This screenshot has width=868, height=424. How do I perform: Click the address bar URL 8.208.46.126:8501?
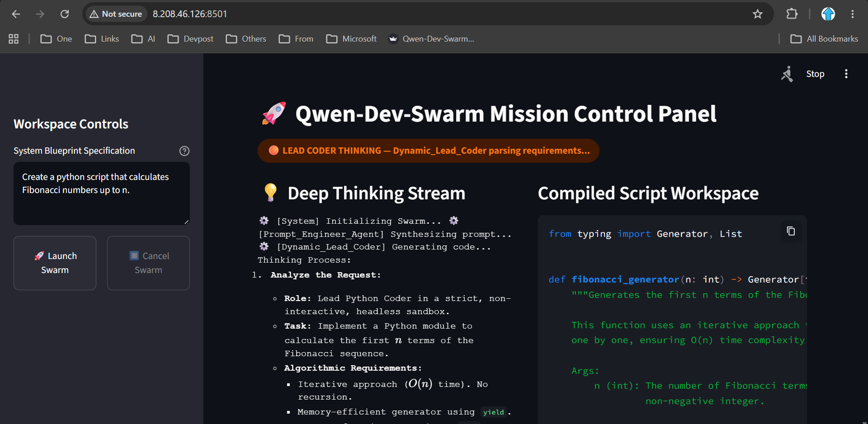pyautogui.click(x=190, y=14)
